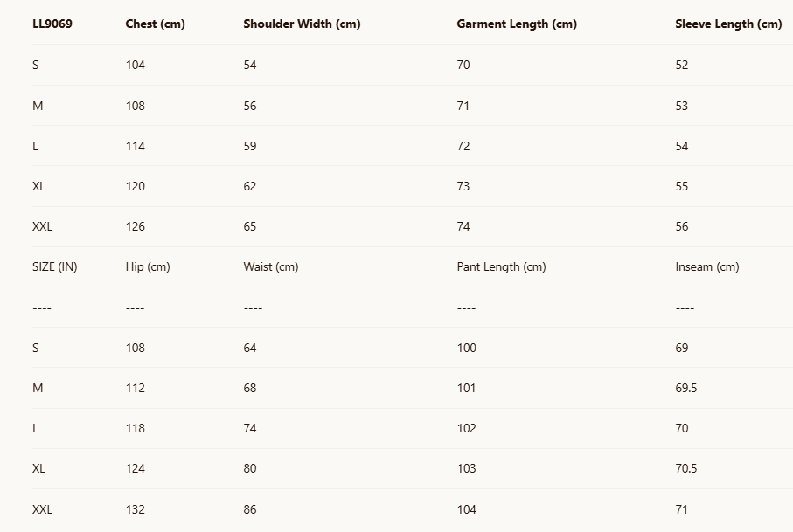Select the Hip (cm) label cell

148,267
